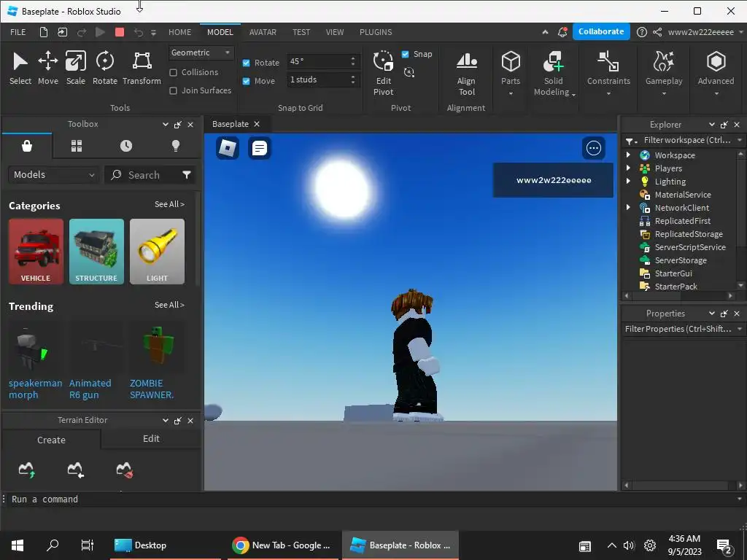Image resolution: width=747 pixels, height=560 pixels.
Task: Open the Properties panel options chevron
Action: click(711, 314)
